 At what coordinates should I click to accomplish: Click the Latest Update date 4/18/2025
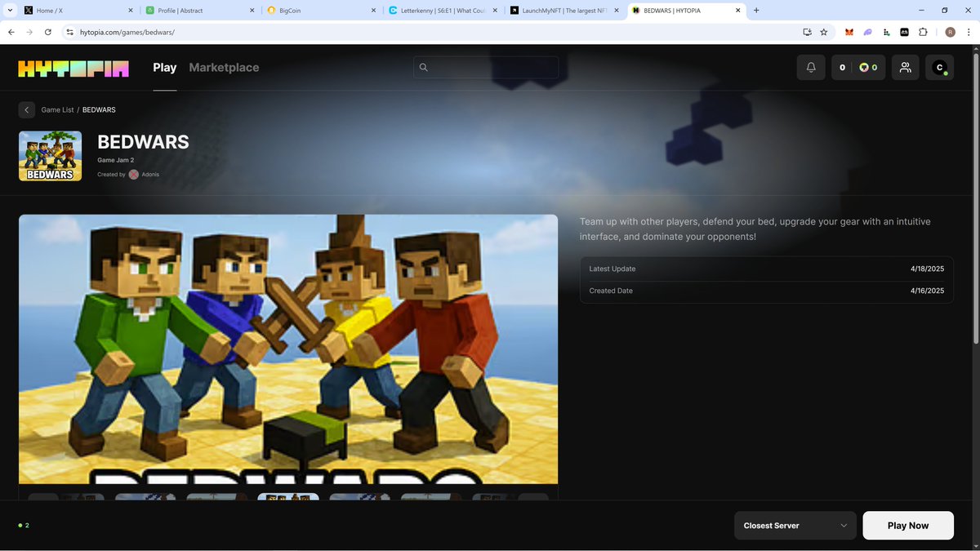[927, 269]
